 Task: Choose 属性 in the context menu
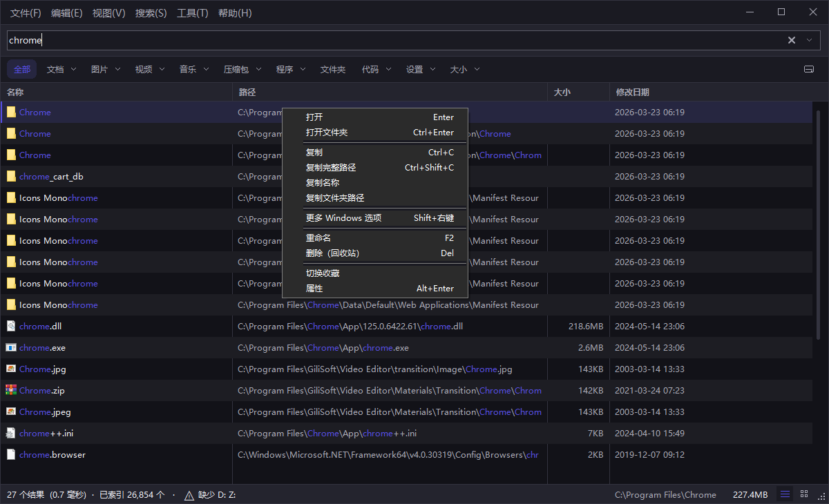pos(375,289)
